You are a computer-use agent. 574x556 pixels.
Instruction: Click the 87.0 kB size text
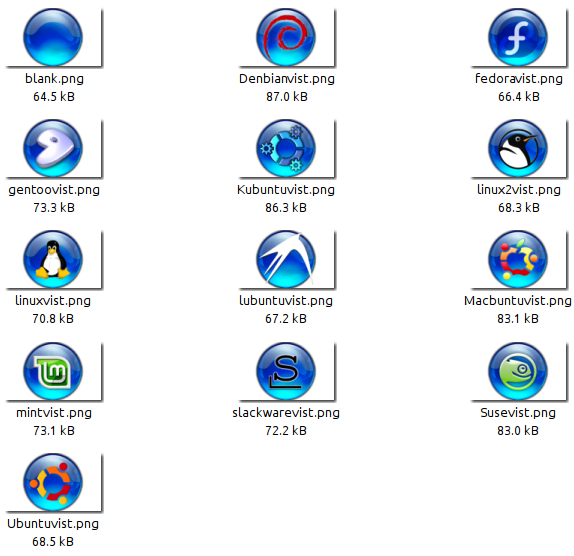(x=287, y=97)
